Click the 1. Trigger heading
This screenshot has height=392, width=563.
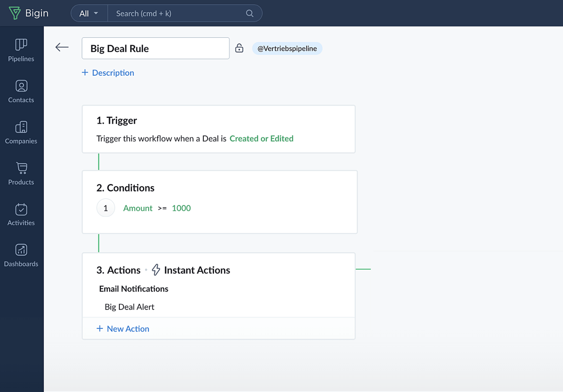pos(116,120)
